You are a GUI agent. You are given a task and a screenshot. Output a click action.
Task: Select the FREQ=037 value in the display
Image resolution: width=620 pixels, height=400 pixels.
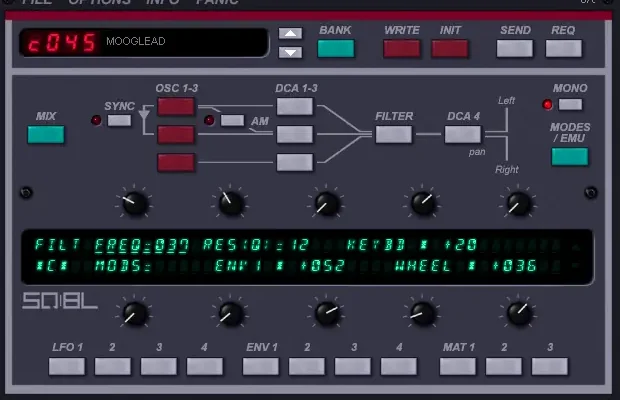coord(142,245)
